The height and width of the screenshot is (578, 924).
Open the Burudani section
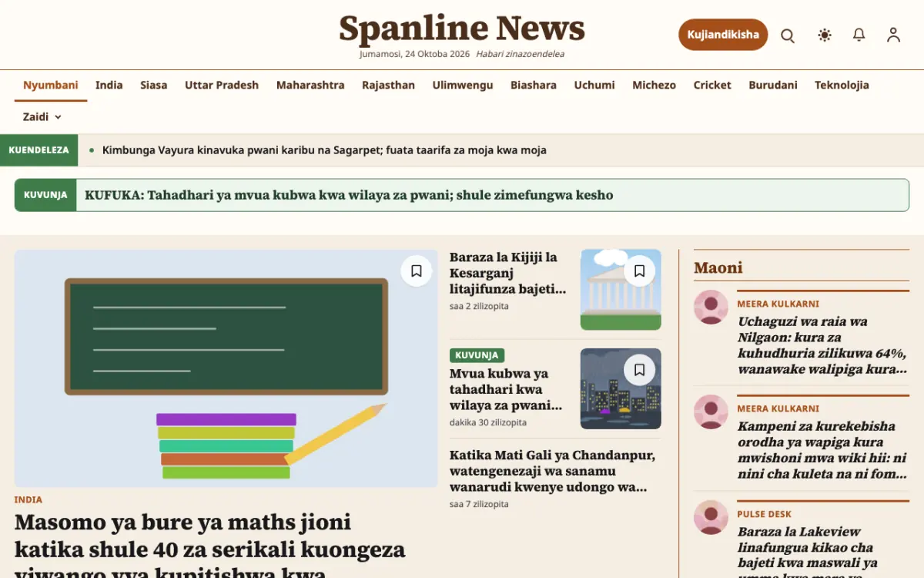[773, 86]
